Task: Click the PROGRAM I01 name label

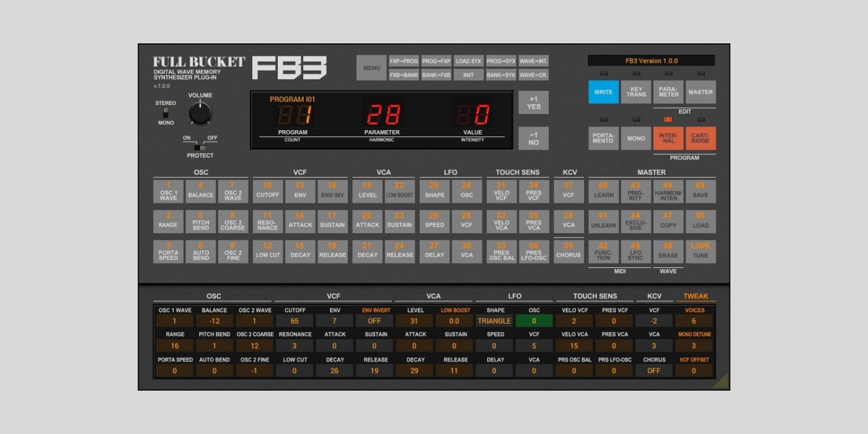Action: tap(293, 99)
